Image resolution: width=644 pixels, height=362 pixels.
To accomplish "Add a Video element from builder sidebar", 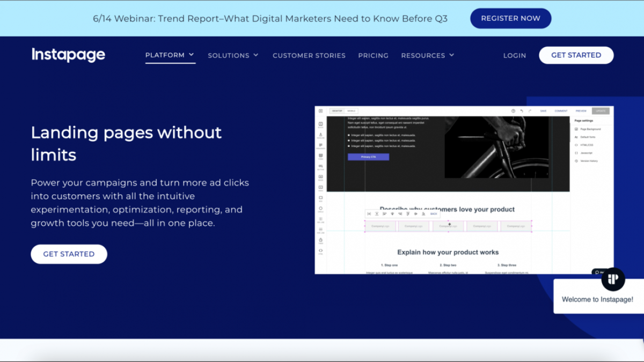I will pos(320,188).
